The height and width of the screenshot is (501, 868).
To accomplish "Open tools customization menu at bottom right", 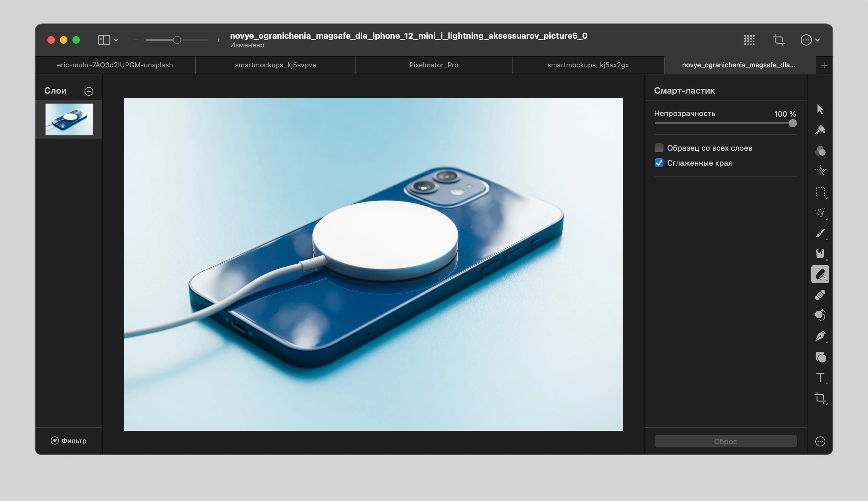I will pos(820,441).
